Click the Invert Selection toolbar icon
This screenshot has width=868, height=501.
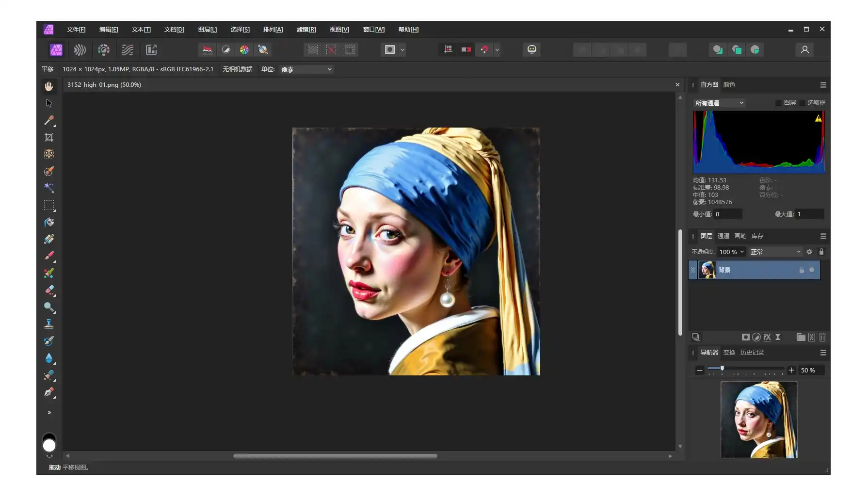350,49
